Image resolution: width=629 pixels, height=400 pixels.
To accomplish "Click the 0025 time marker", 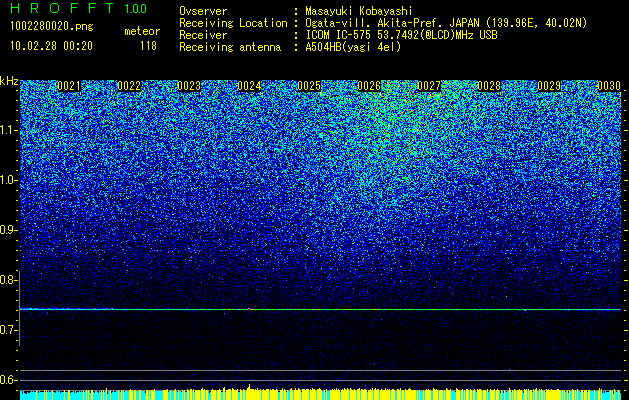I will (309, 86).
